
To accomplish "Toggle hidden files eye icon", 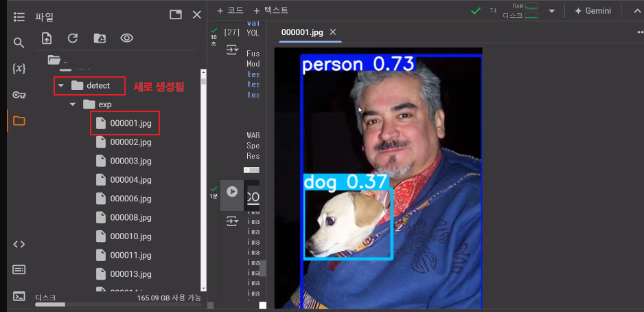I will click(x=127, y=38).
